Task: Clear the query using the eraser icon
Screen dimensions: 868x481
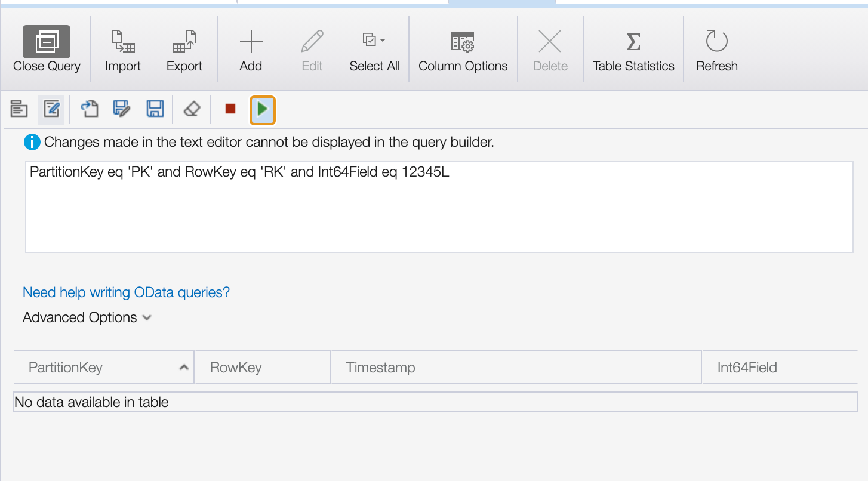Action: point(191,109)
